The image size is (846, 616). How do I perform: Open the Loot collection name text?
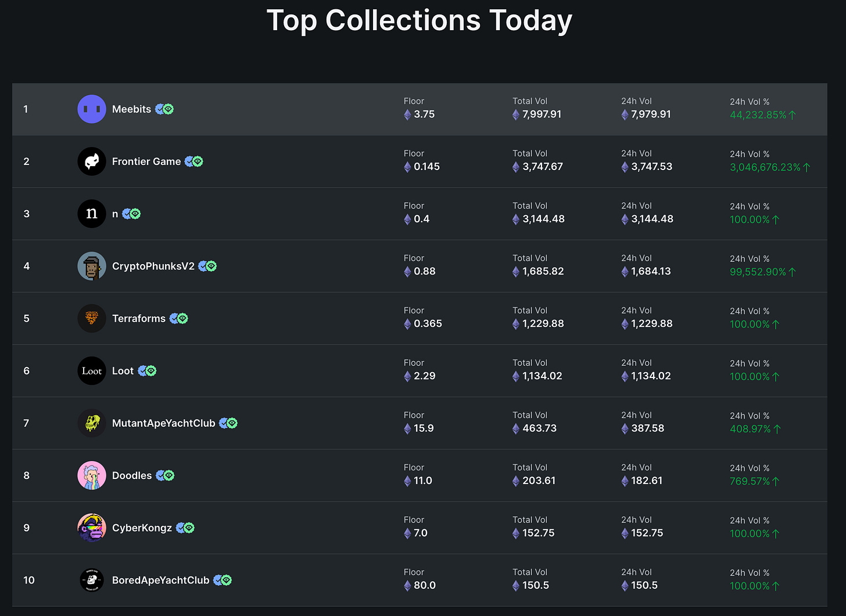[x=123, y=370]
